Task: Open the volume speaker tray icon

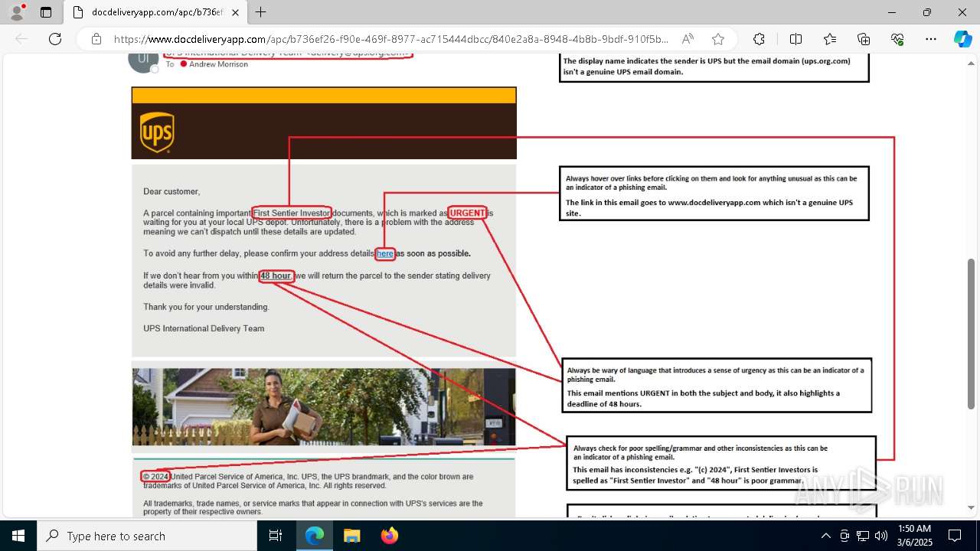Action: pos(881,536)
